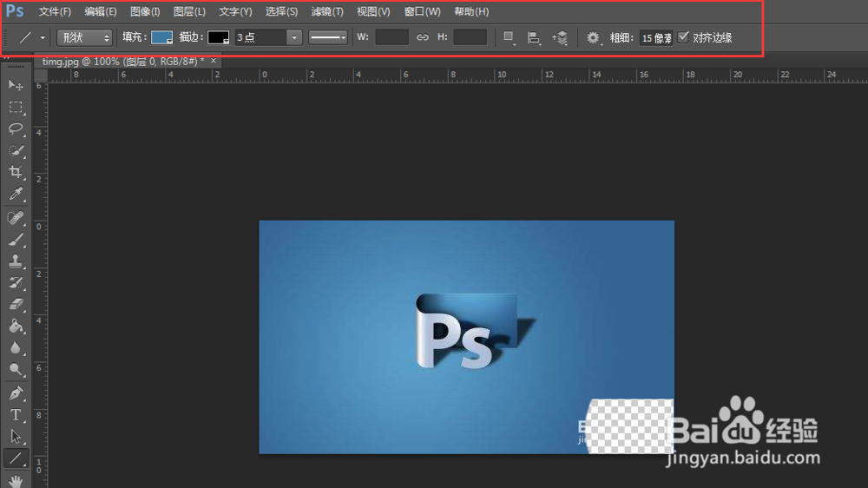Image resolution: width=868 pixels, height=488 pixels.
Task: Select the Eyedropper tool
Action: [16, 194]
